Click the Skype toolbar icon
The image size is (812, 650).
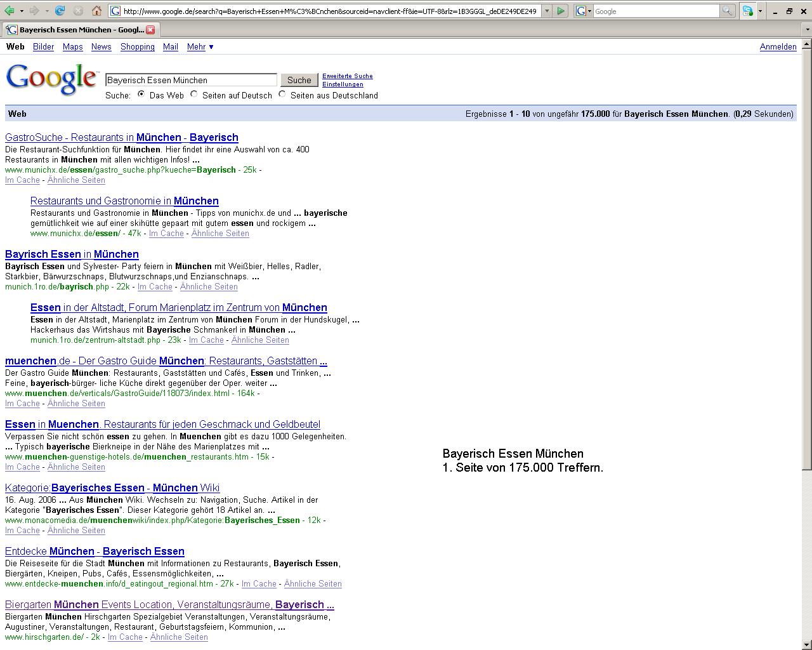pos(748,11)
